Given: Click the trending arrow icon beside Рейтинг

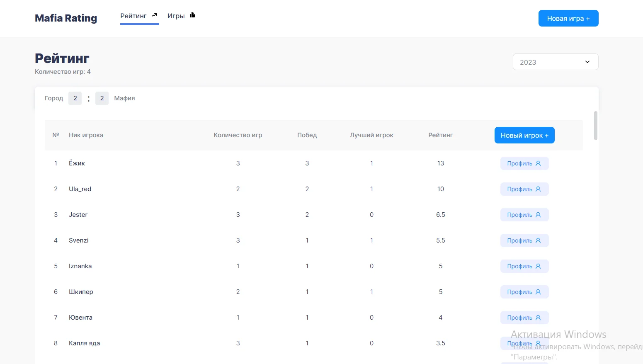Looking at the screenshot, I should tap(154, 15).
